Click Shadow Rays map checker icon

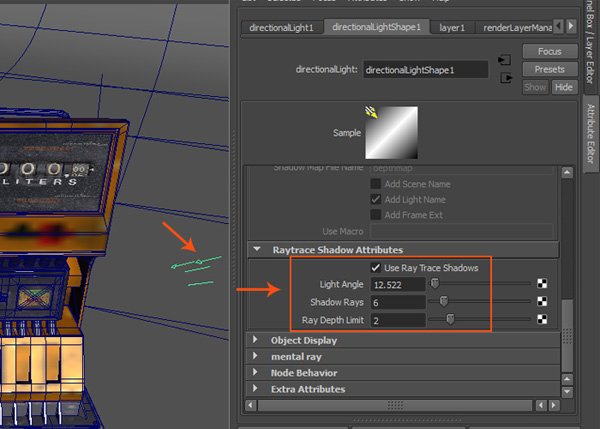[x=542, y=302]
